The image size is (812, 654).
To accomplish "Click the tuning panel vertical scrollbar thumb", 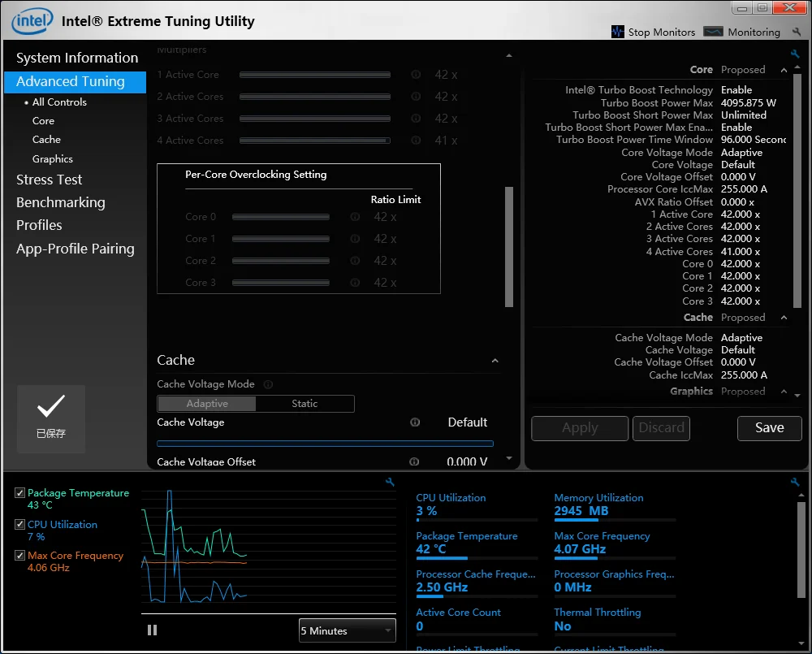I will coord(509,247).
